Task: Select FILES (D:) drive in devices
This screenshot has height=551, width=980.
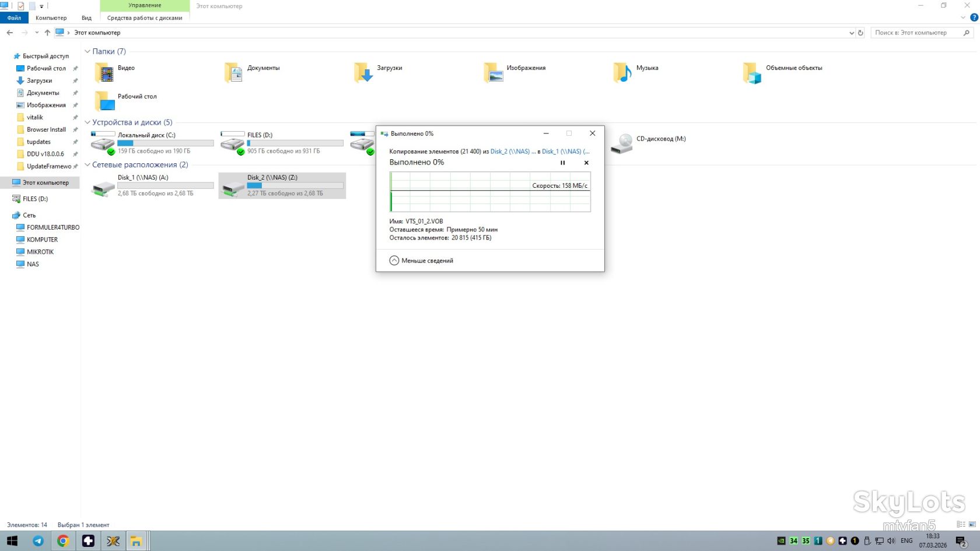Action: 282,143
